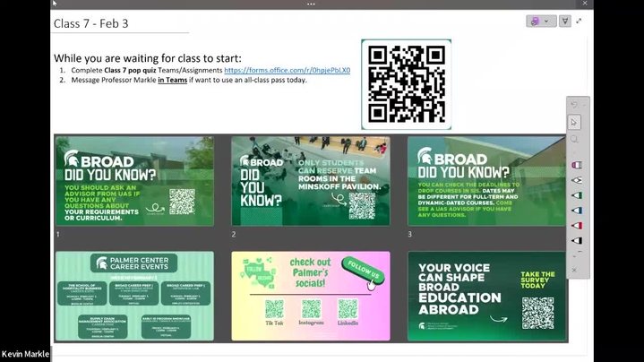Expand more pens chevron in toolbar

point(575,254)
